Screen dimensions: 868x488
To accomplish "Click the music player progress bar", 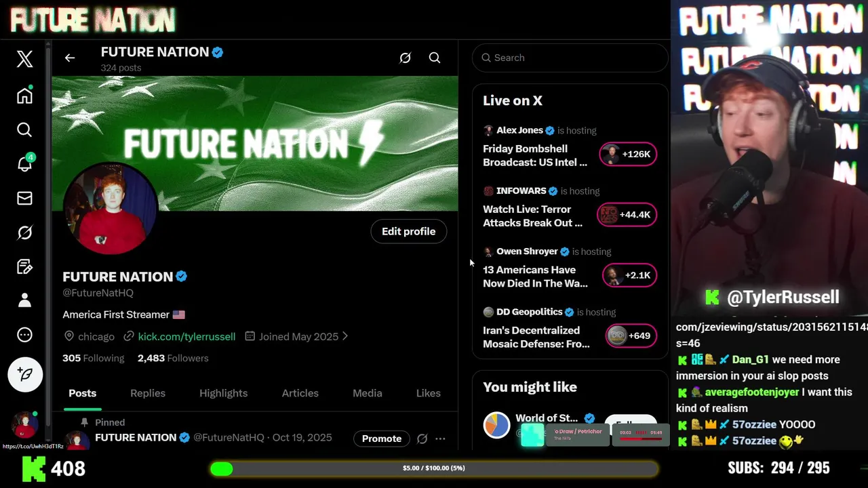I will coord(640,439).
